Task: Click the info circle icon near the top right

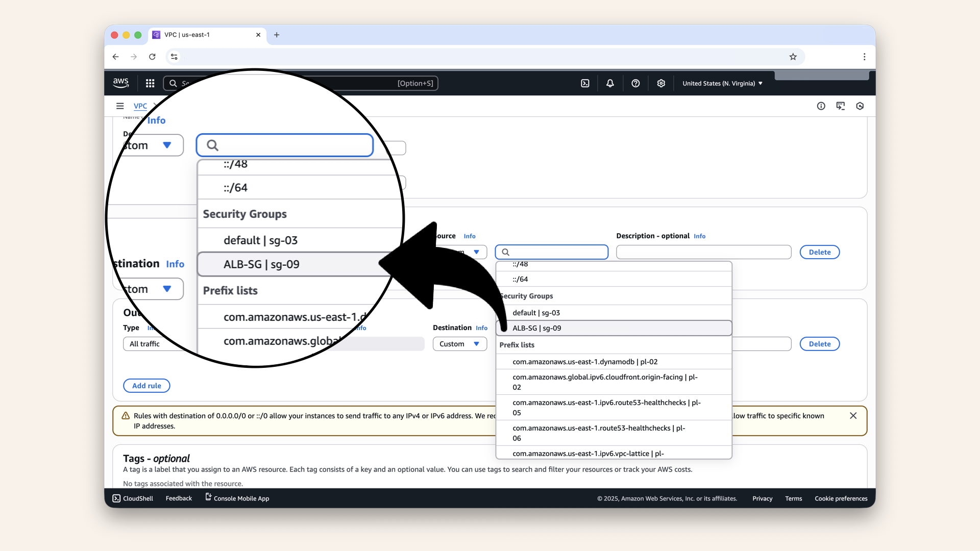Action: click(821, 106)
